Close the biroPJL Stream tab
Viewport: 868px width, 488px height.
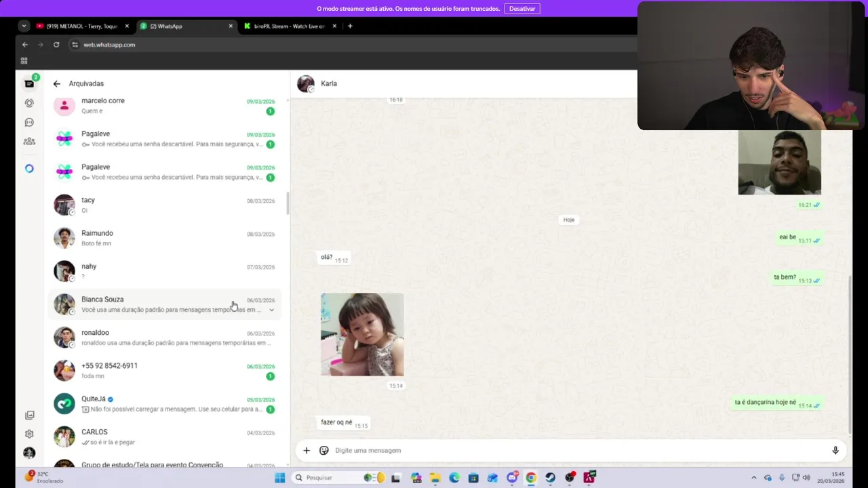334,26
